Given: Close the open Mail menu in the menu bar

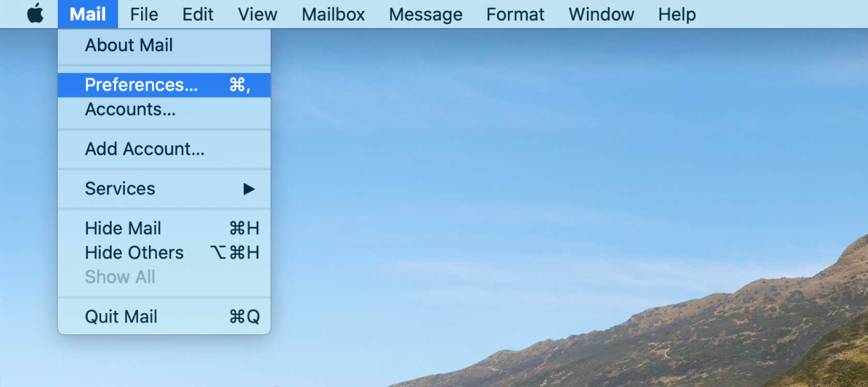Looking at the screenshot, I should 88,14.
